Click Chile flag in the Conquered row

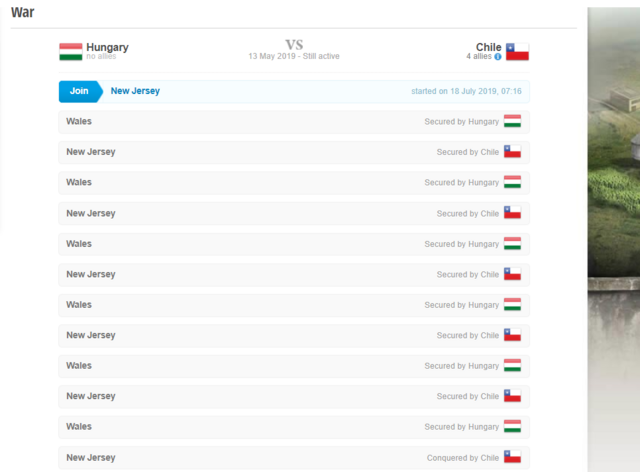[512, 456]
